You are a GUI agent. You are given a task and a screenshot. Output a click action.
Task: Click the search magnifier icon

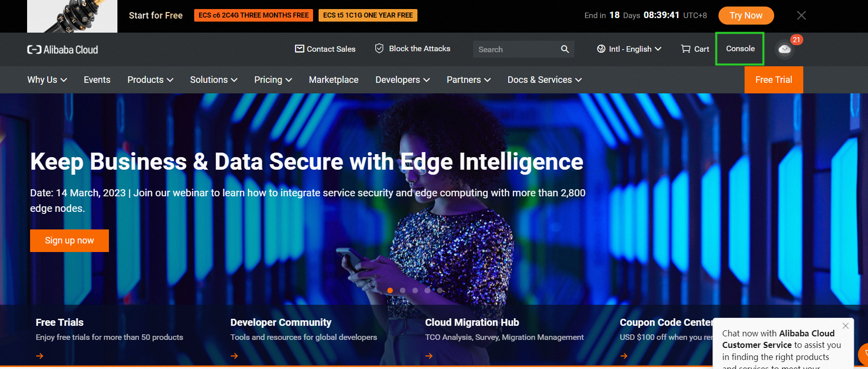click(565, 49)
